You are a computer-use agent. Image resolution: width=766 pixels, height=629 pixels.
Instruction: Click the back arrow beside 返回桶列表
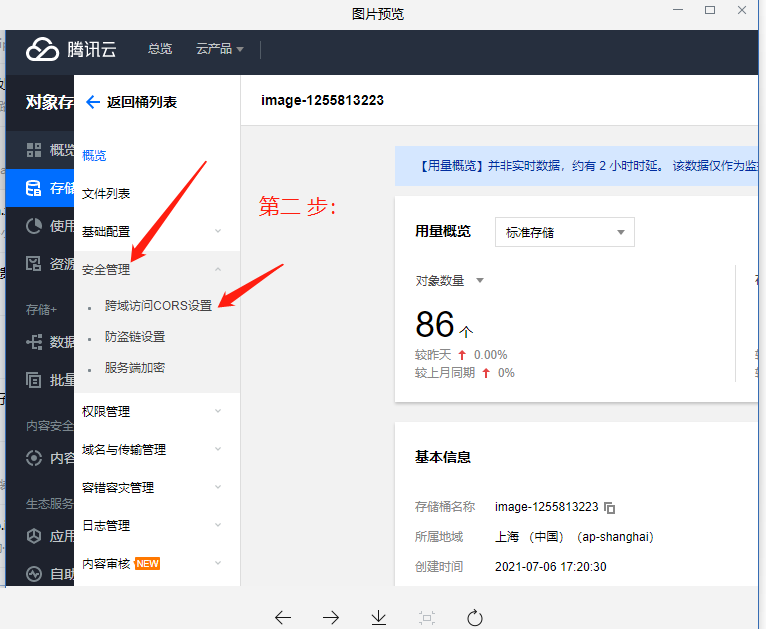tap(92, 102)
